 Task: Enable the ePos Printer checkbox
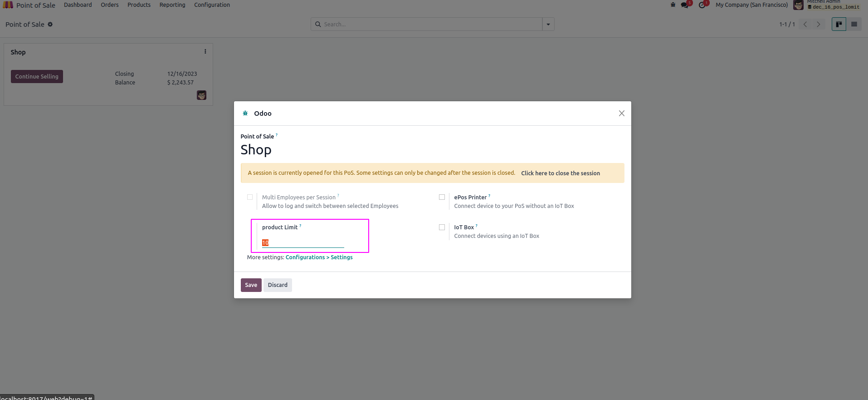click(x=442, y=197)
